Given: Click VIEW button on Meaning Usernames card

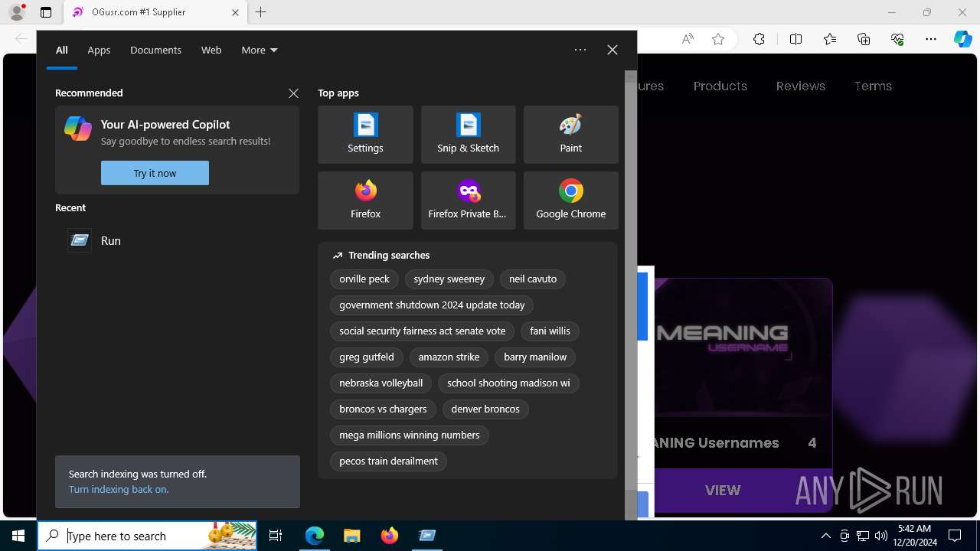Looking at the screenshot, I should [x=723, y=491].
